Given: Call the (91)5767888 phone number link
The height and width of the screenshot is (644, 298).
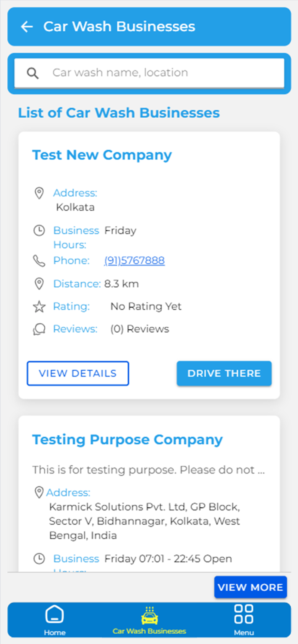Looking at the screenshot, I should (x=134, y=261).
